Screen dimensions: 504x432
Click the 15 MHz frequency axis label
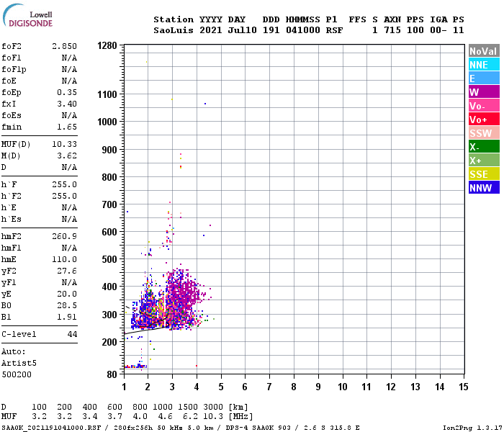pos(464,387)
